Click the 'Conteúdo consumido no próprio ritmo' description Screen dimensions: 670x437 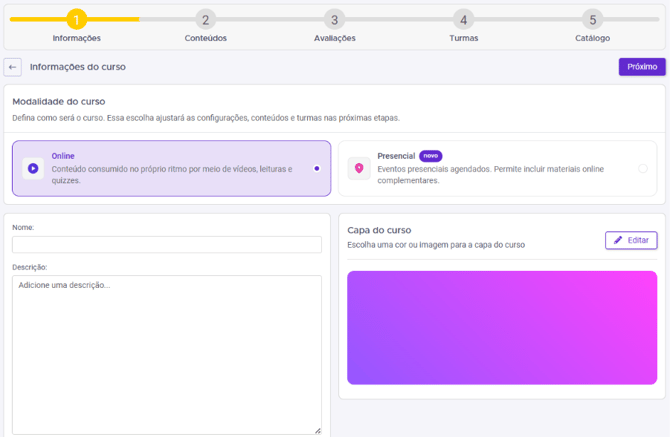coord(172,175)
